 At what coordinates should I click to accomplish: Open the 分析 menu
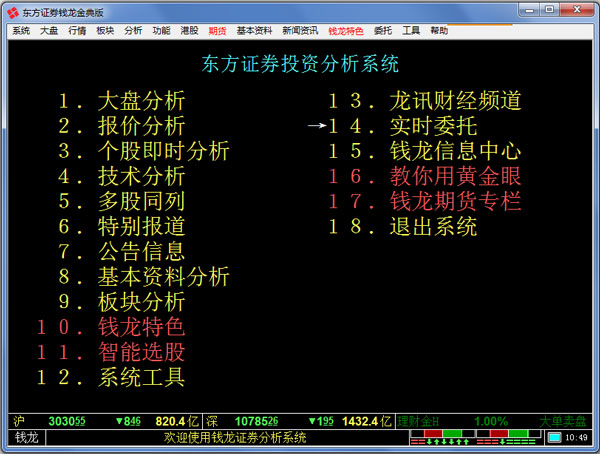click(x=133, y=31)
